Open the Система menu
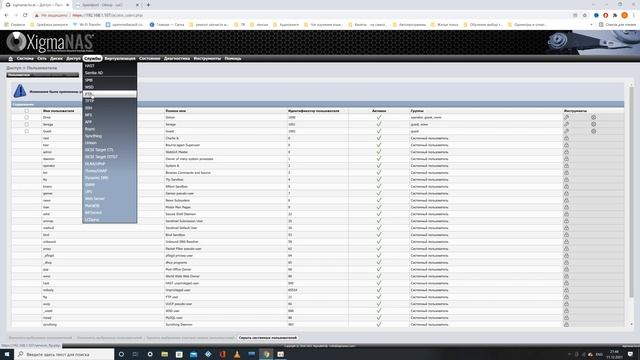Screen dimensions: 640x360 (x=25, y=58)
